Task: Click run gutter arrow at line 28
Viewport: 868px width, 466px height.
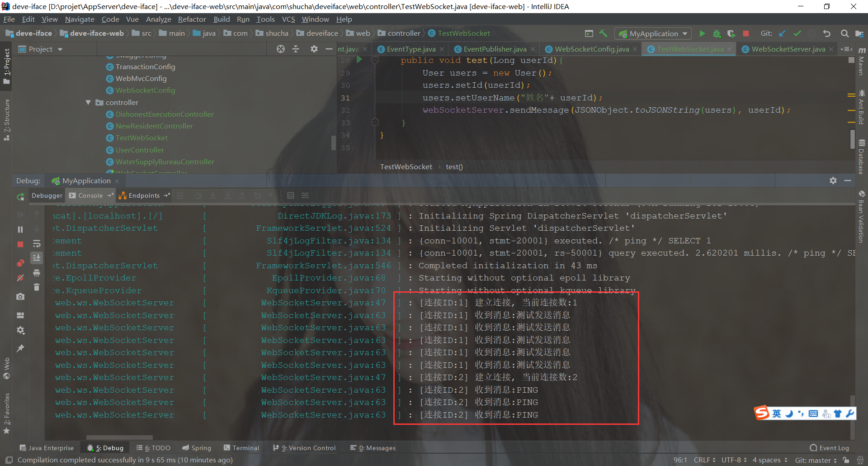Action: point(359,60)
